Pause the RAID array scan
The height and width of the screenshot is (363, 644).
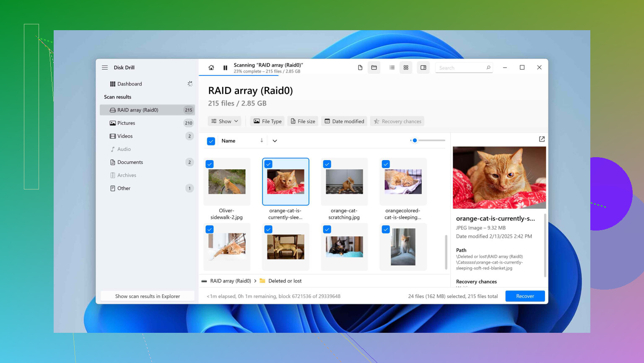point(225,67)
